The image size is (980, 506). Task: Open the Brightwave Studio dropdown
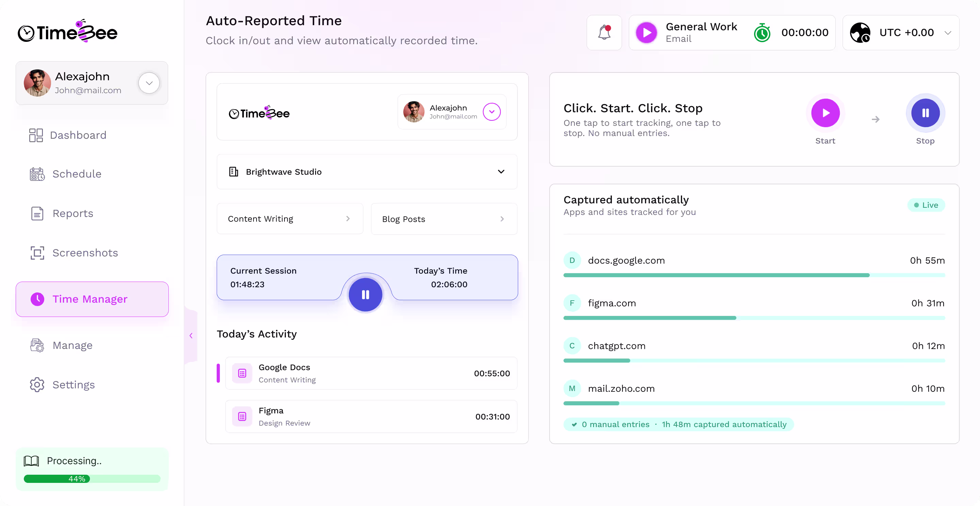(367, 172)
